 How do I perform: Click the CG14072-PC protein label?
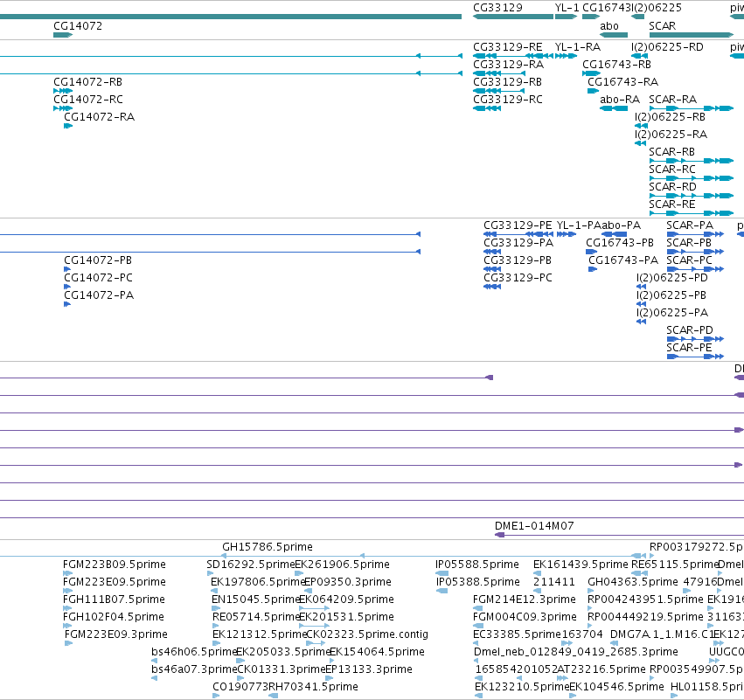[x=98, y=278]
